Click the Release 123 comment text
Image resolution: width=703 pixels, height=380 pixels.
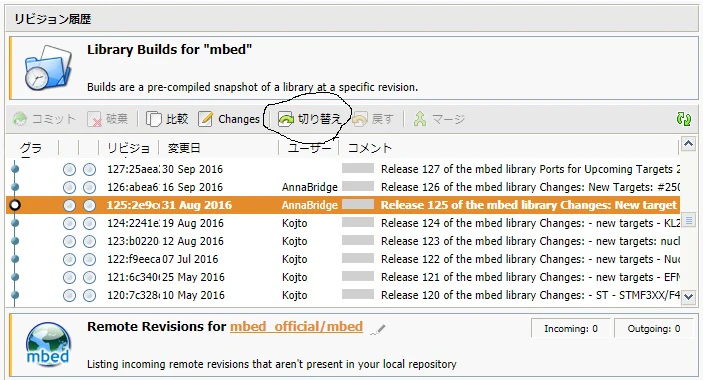click(530, 241)
